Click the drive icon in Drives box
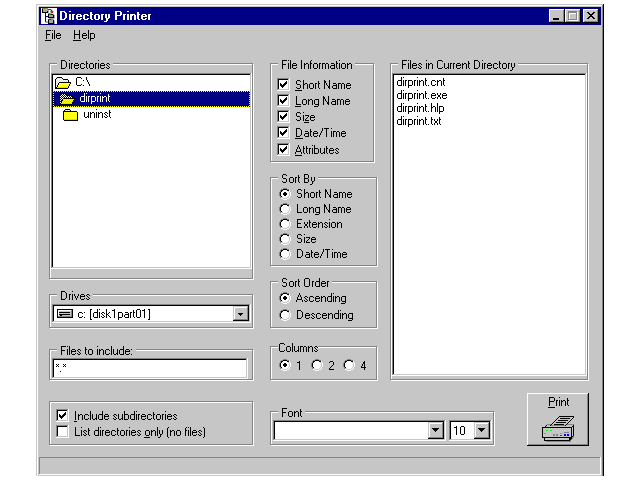The height and width of the screenshot is (480, 640). click(x=65, y=314)
